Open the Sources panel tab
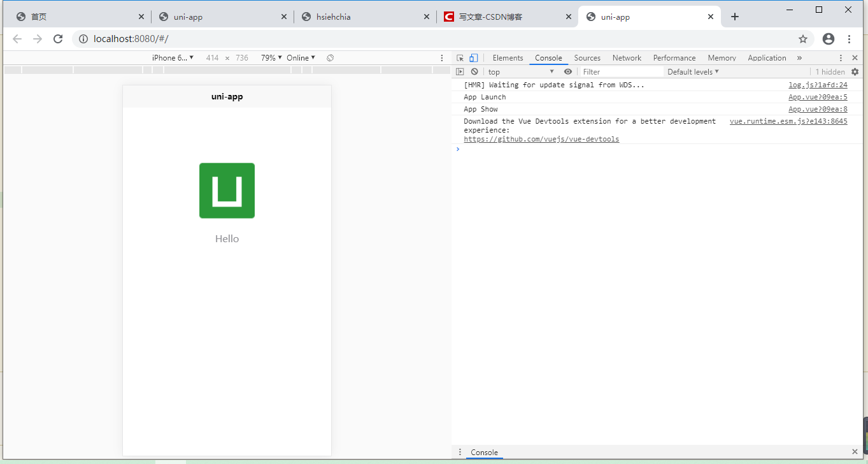Viewport: 868px width, 464px height. pos(587,58)
